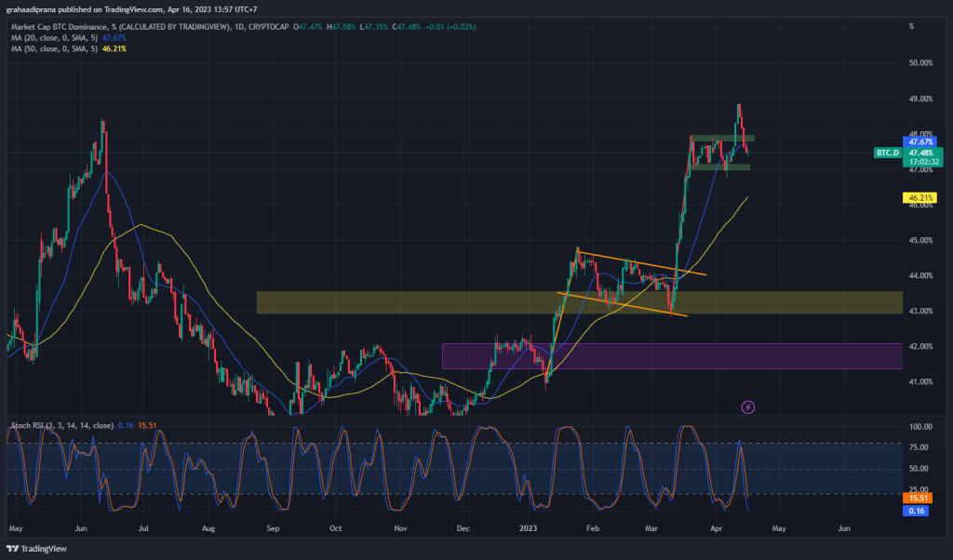This screenshot has width=953, height=560.
Task: Click the 43.00% price axis label
Action: 920,311
